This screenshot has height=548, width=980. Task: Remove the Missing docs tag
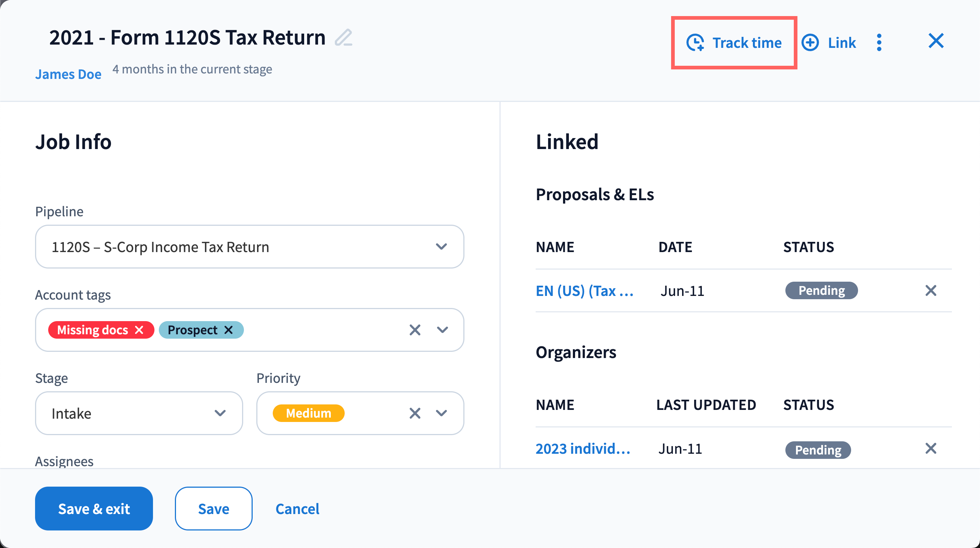139,330
